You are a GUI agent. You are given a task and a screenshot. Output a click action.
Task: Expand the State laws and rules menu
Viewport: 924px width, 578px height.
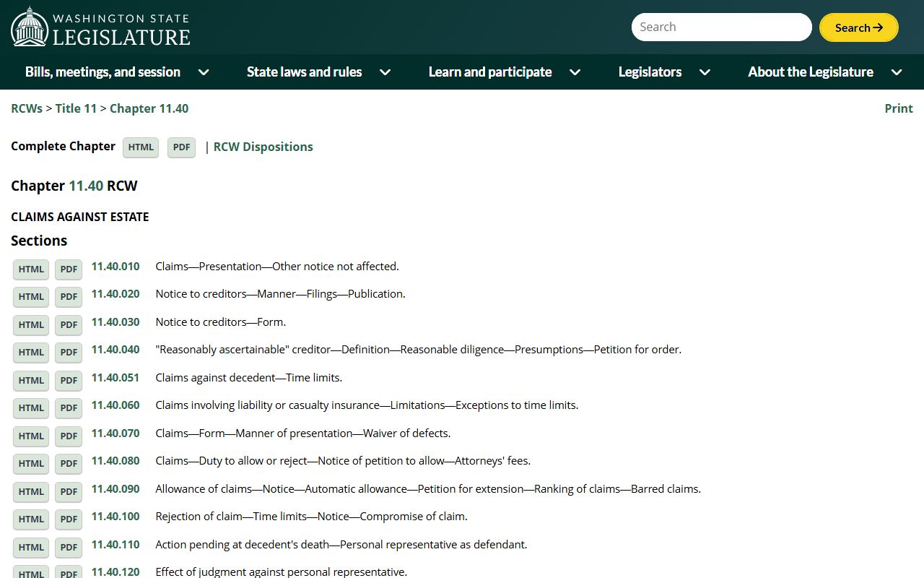(x=318, y=72)
